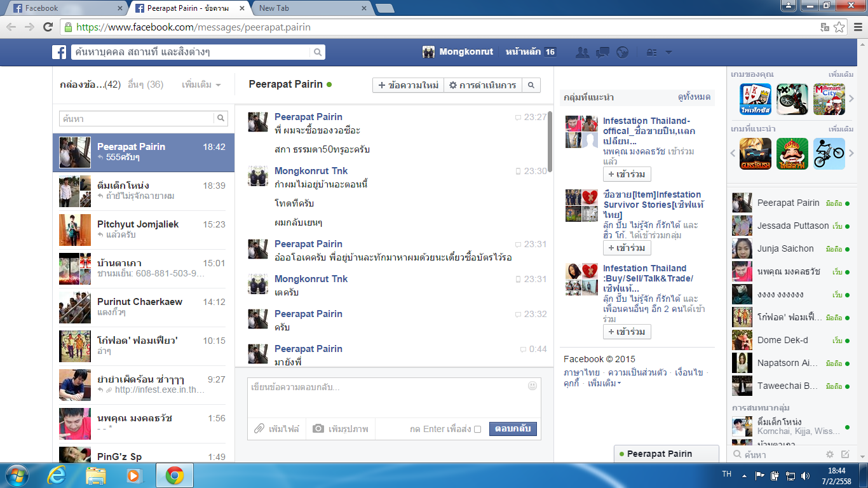The height and width of the screenshot is (488, 868).
Task: Show previous recommended games arrow
Action: click(x=733, y=154)
